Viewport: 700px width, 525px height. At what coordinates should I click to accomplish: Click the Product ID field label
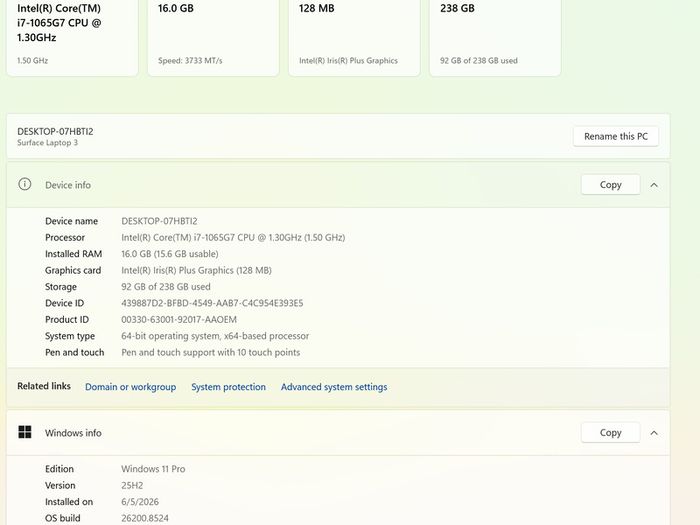click(67, 320)
